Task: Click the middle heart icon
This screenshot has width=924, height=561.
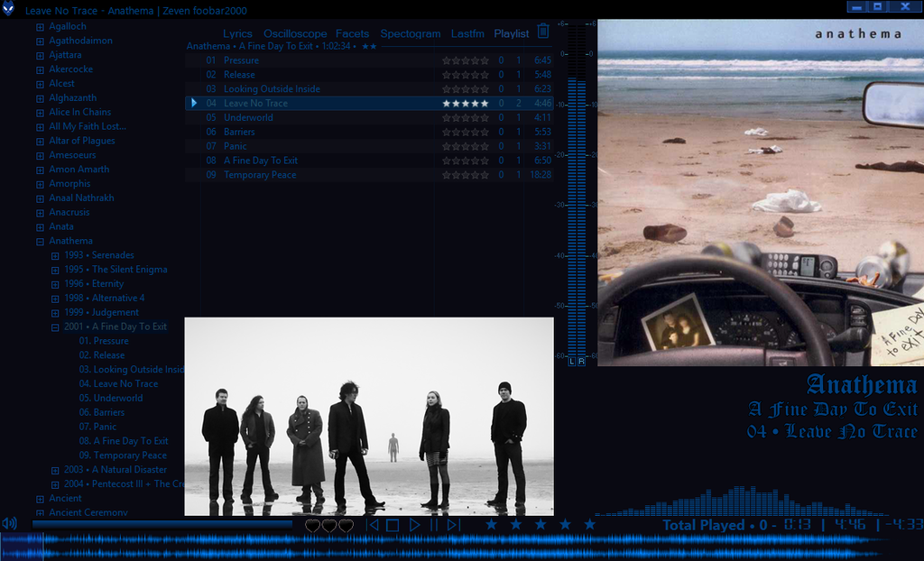Action: [328, 526]
